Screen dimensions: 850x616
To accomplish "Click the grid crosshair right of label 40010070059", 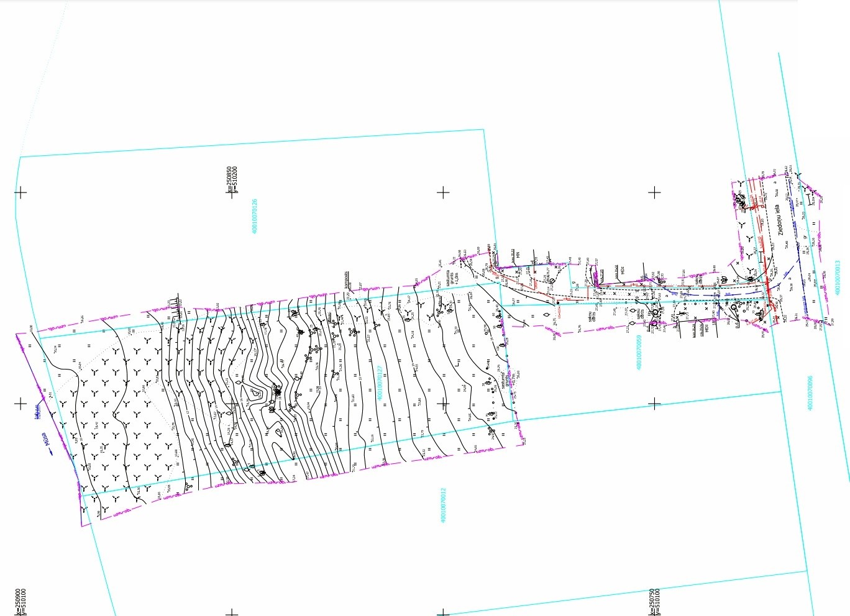I will [x=654, y=404].
